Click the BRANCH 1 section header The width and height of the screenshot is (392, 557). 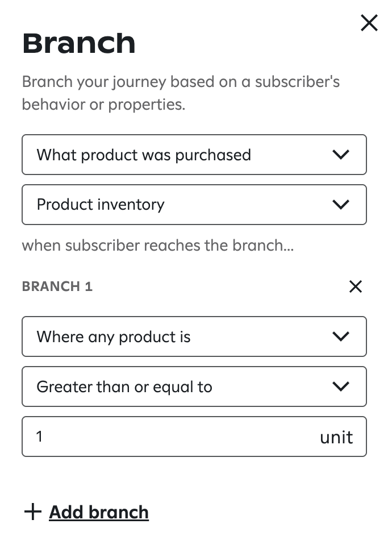coord(57,286)
